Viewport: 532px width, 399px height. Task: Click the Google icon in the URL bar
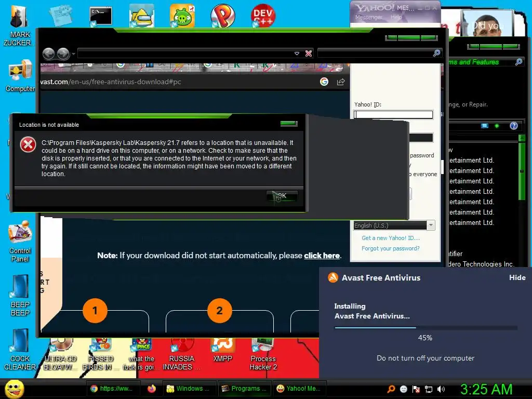[324, 82]
